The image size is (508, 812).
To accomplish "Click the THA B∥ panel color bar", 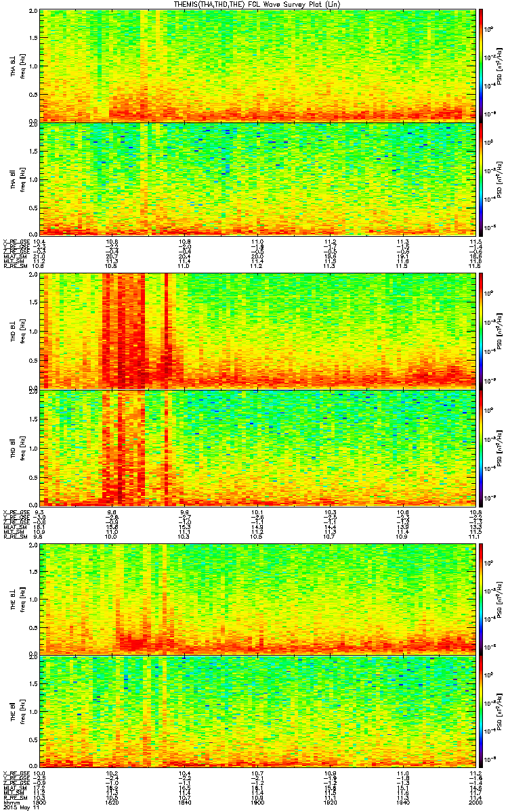I will pos(480,179).
